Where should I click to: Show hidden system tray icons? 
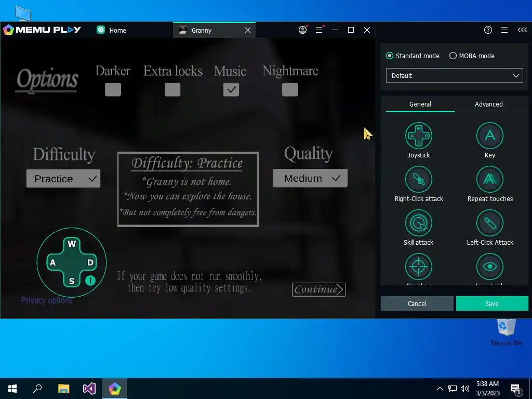coord(440,389)
